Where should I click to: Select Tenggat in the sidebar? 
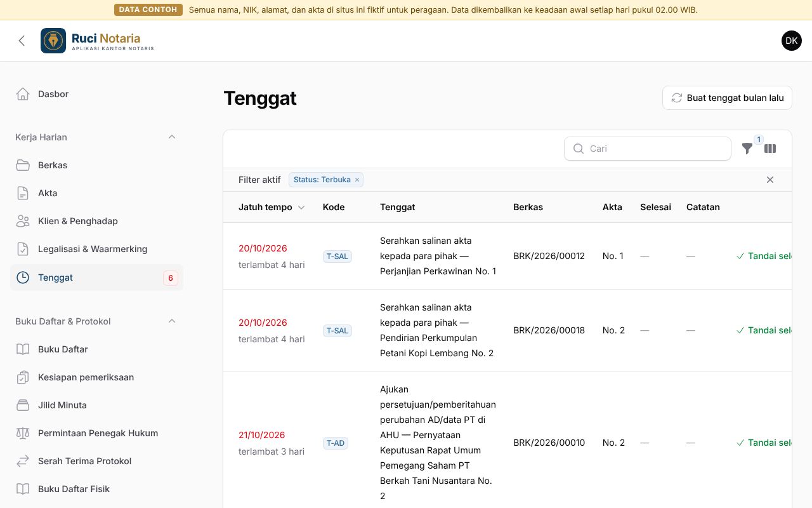[x=97, y=277]
